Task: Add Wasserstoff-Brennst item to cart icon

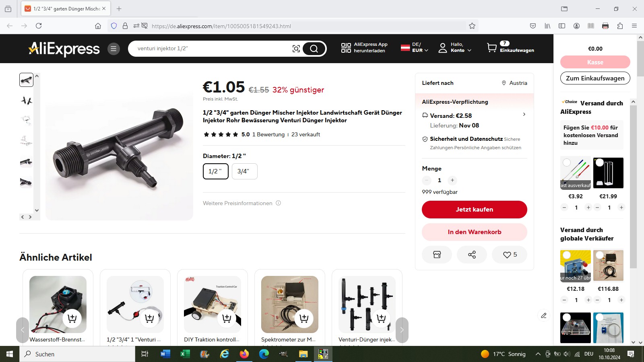Action: (x=72, y=318)
